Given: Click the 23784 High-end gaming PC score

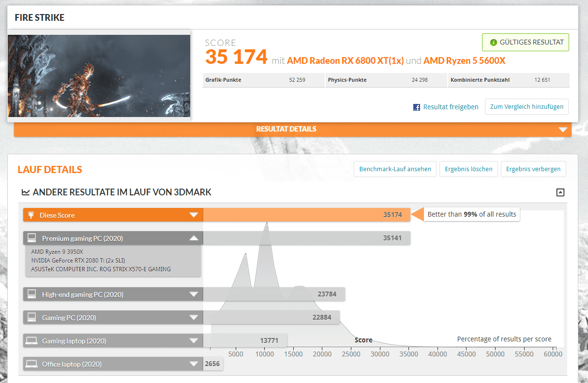Looking at the screenshot, I should pyautogui.click(x=327, y=294).
